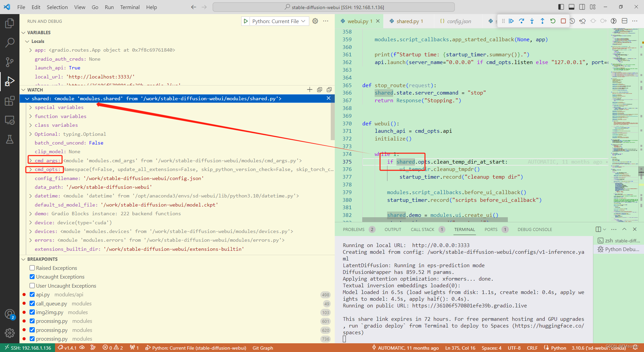This screenshot has width=644, height=352.
Task: Go back with the navigation arrow
Action: click(x=194, y=7)
